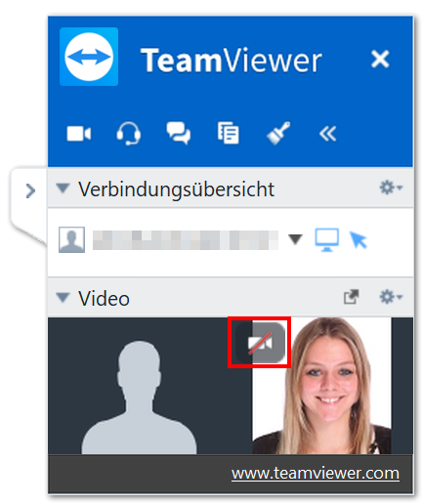Toggle the crossed-out camera video button

[x=260, y=343]
